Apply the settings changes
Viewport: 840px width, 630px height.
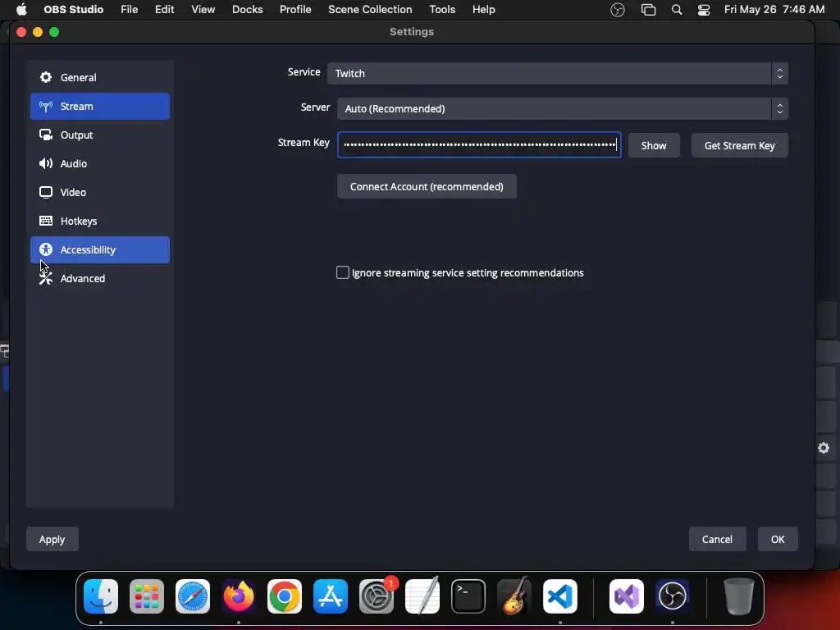click(x=52, y=540)
